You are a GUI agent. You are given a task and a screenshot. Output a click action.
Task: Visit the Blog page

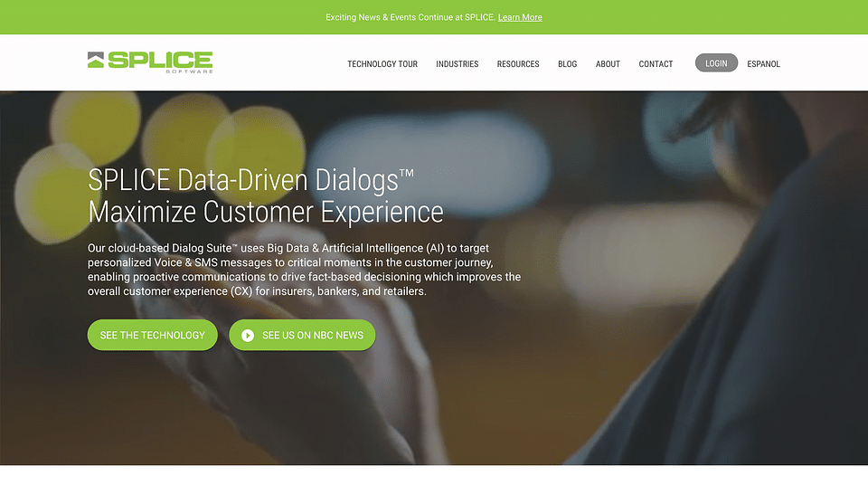[568, 63]
